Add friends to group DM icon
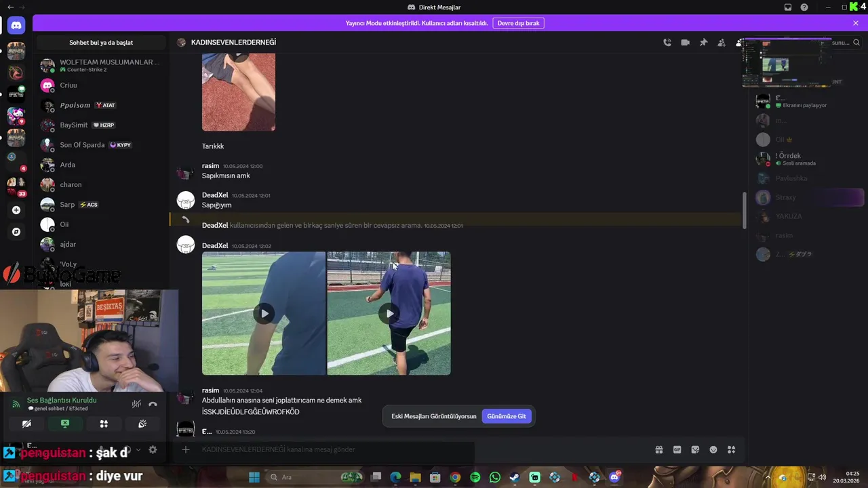Image resolution: width=868 pixels, height=488 pixels. click(722, 43)
